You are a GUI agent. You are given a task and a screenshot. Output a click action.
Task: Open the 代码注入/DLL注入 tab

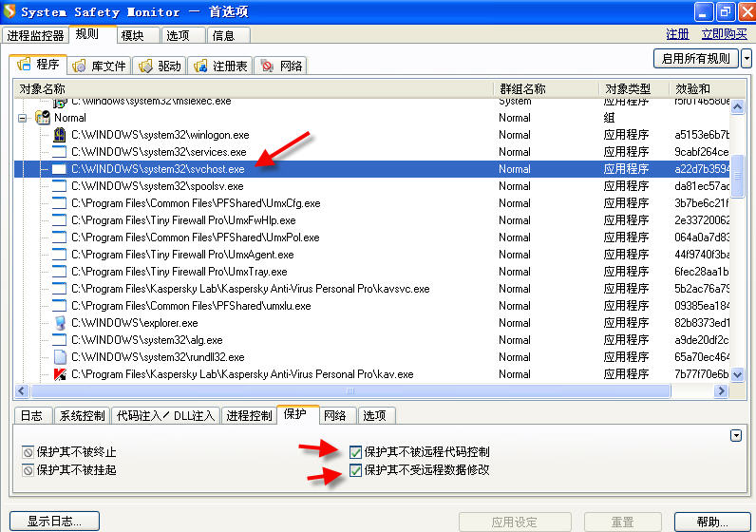click(165, 416)
